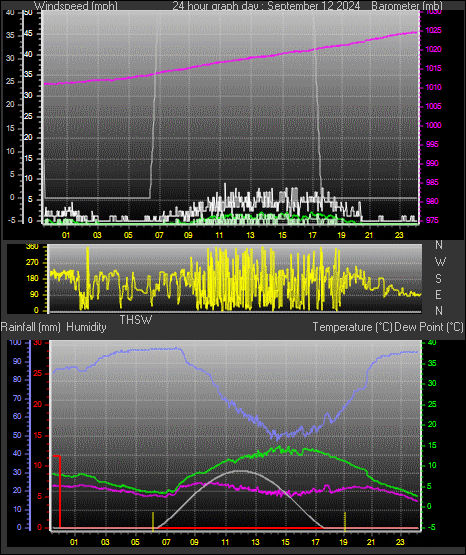
Task: Click the yellow sunset marker near hour 19
Action: [x=345, y=521]
